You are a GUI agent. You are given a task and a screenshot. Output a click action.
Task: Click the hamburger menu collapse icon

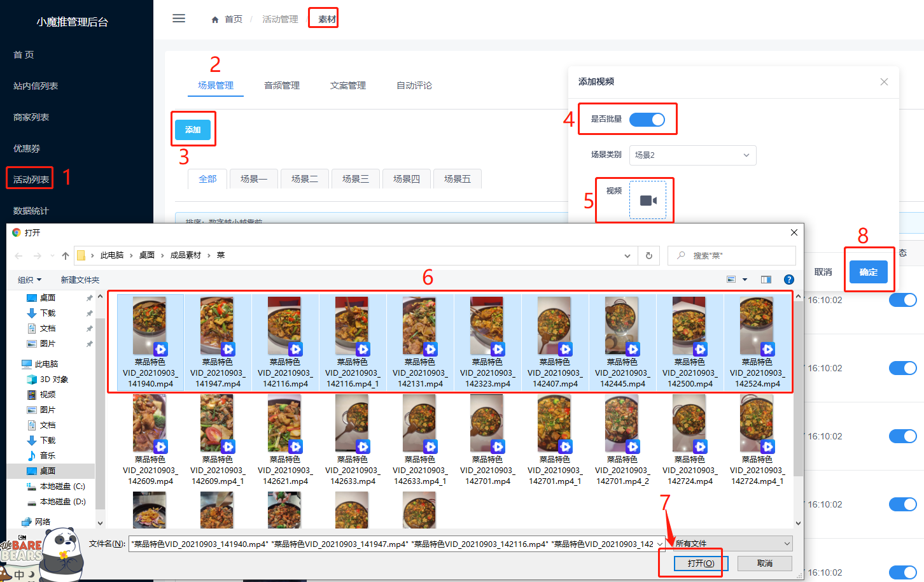coord(179,18)
